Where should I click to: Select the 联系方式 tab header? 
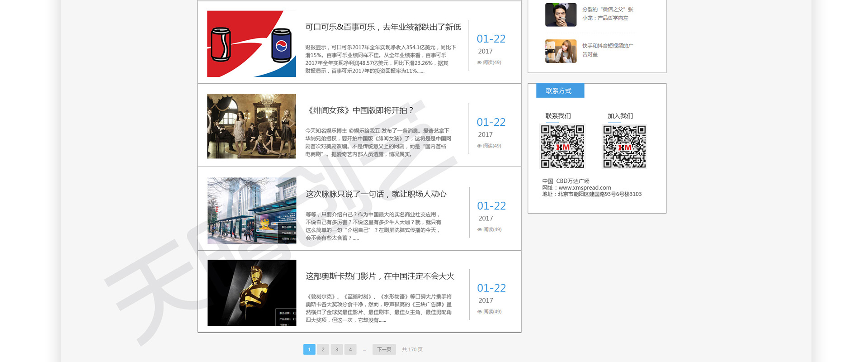[560, 91]
